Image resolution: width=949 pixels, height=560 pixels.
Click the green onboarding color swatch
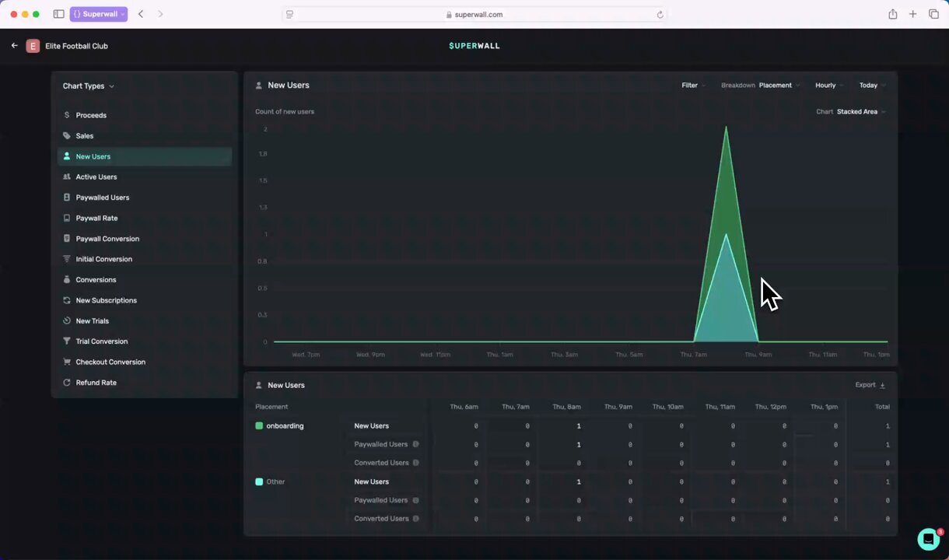[259, 426]
